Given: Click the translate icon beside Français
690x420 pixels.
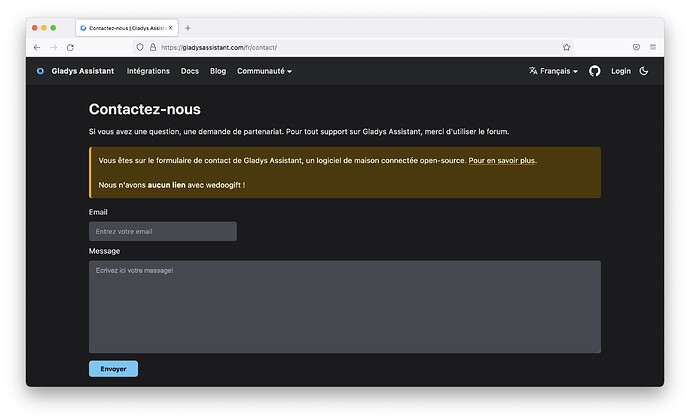Looking at the screenshot, I should 533,70.
